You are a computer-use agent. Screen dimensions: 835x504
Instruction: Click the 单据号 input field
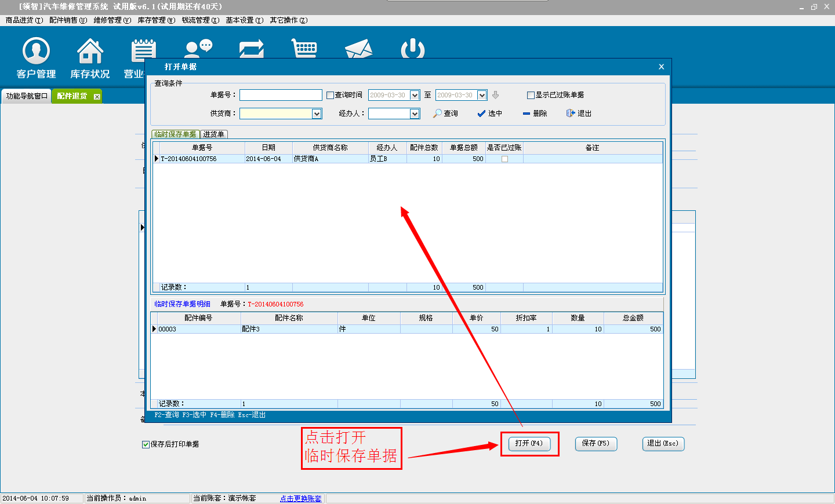pos(281,95)
